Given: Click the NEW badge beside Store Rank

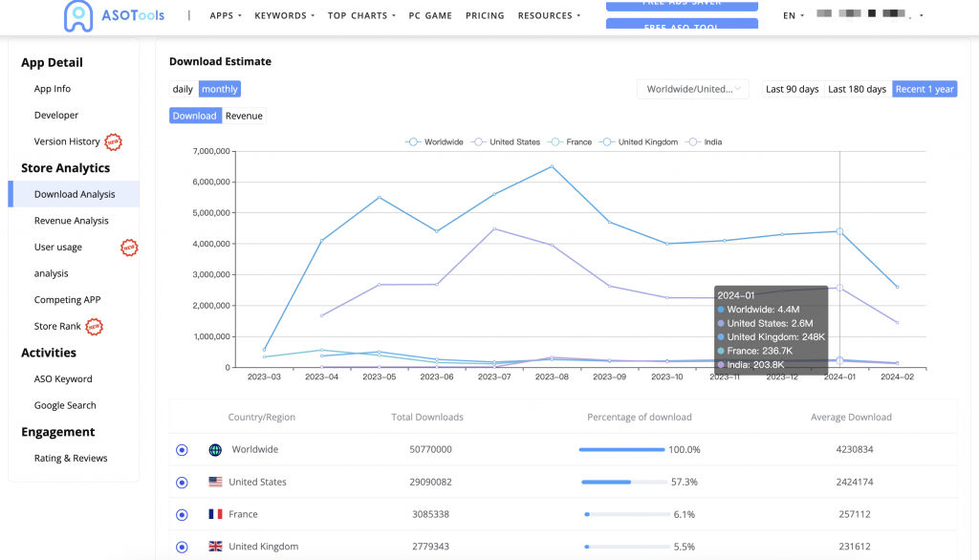Looking at the screenshot, I should (x=95, y=327).
